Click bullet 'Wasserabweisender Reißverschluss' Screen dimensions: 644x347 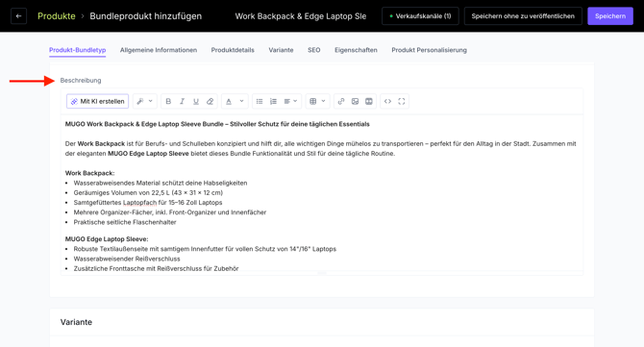127,259
